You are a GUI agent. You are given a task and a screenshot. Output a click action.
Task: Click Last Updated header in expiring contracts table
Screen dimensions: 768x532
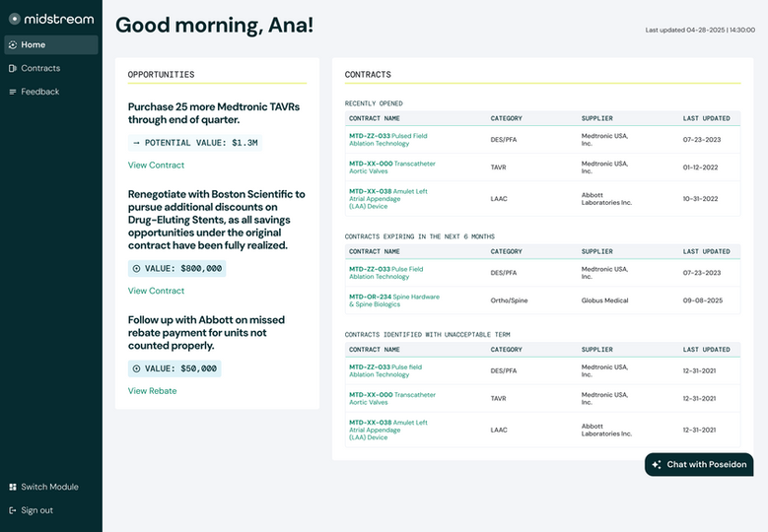point(706,251)
